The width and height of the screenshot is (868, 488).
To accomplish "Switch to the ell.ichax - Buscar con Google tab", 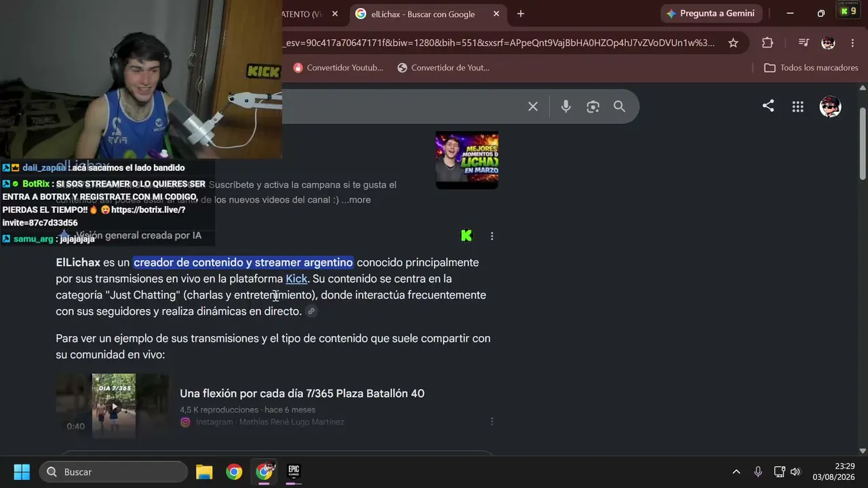I will point(429,14).
